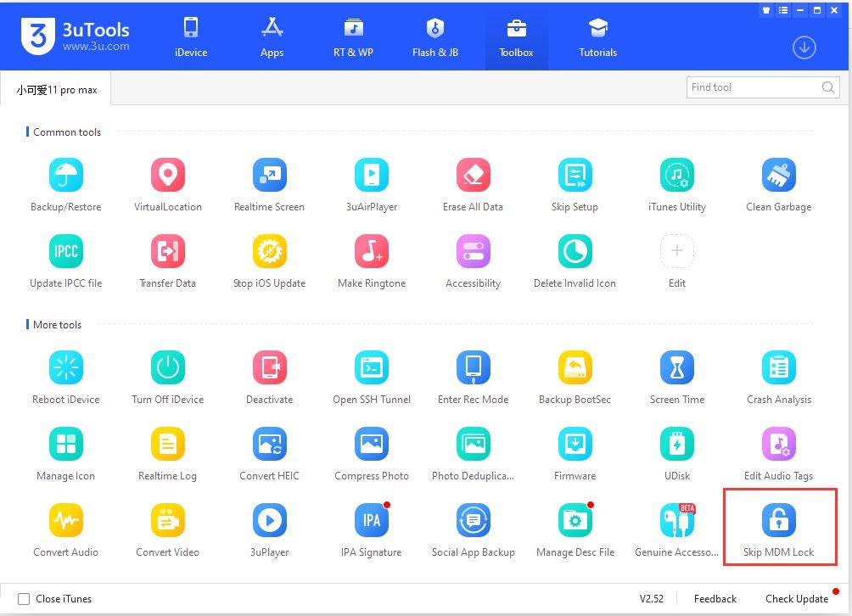Open the UDisk tool
Screen dimensions: 852x616
(x=677, y=454)
